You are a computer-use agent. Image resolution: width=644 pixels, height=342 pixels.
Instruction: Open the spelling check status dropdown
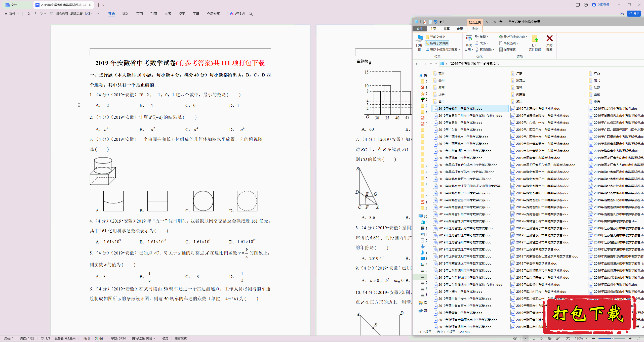point(144,338)
